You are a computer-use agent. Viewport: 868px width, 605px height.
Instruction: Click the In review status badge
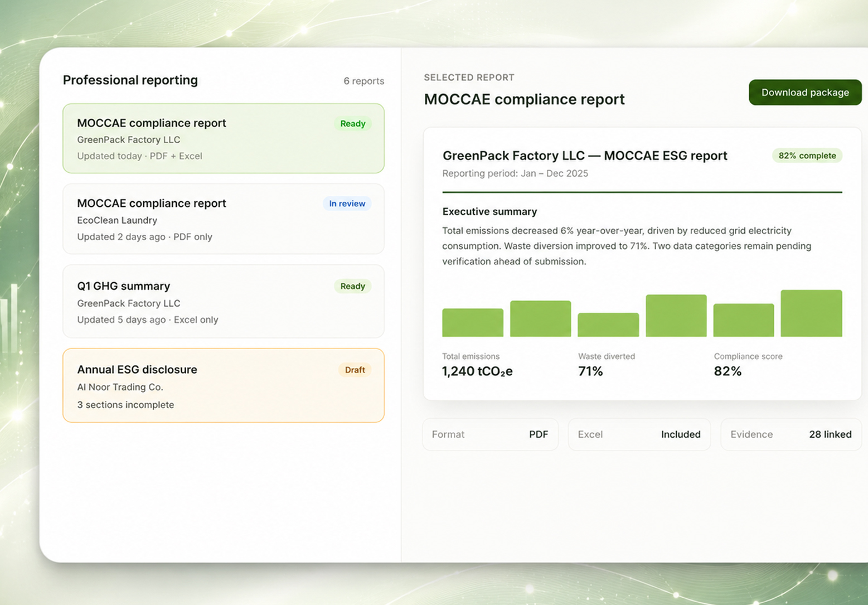pos(347,204)
